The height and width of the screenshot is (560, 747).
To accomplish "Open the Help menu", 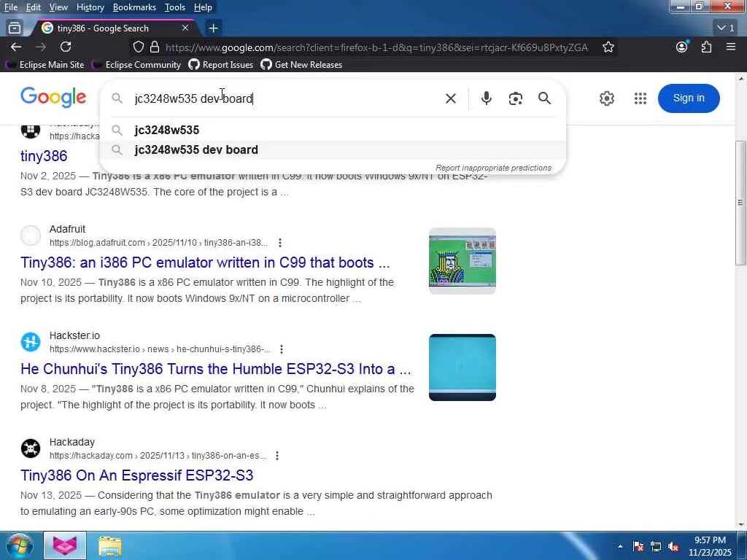I will [x=203, y=7].
